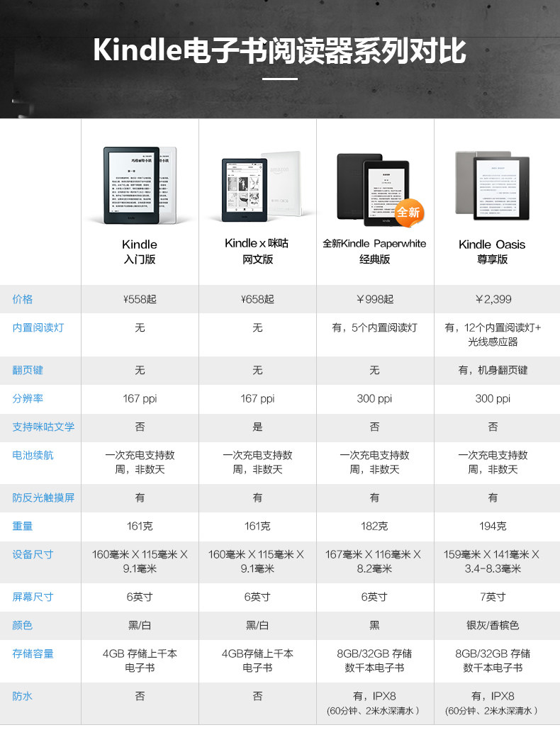Click the 防水 row label
This screenshot has width=560, height=747.
click(x=23, y=696)
